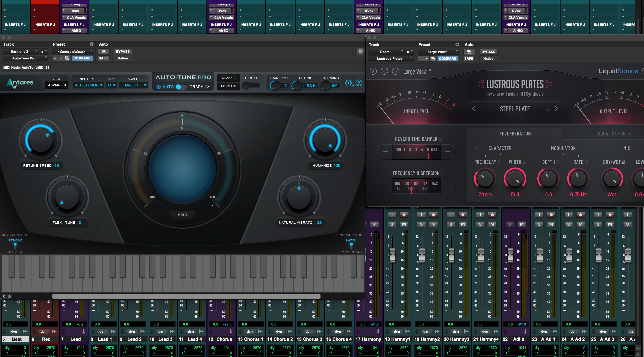
Task: Decrease Frequency Dispersion with minus icon
Action: pyautogui.click(x=385, y=186)
